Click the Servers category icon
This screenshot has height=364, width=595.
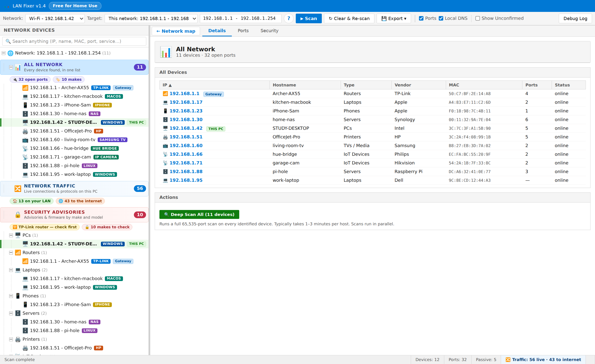tap(18, 313)
